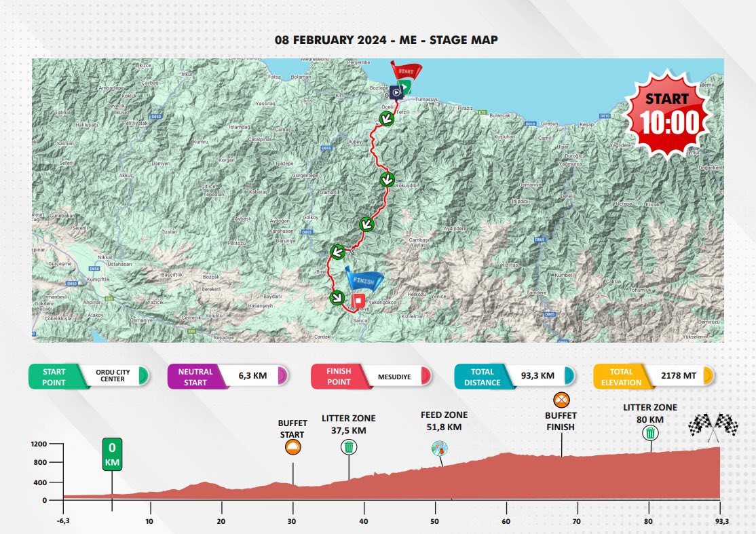Click the Feed Zone 51,8 KM icon
Viewport: 756px width, 534px height.
pyautogui.click(x=440, y=448)
